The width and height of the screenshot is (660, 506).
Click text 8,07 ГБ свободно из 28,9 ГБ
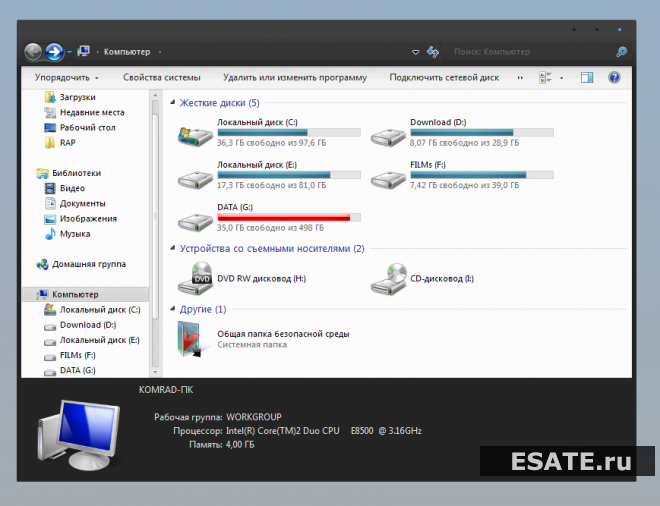tap(464, 143)
